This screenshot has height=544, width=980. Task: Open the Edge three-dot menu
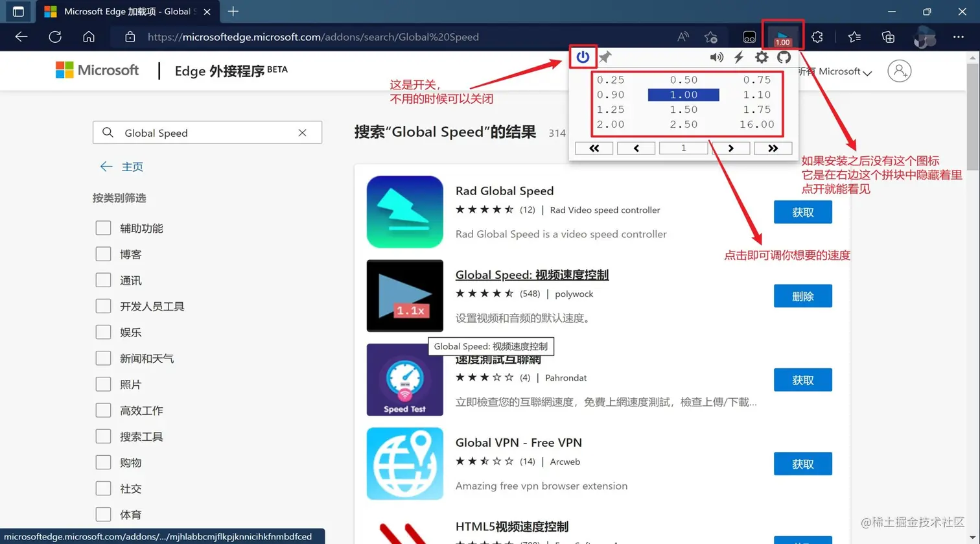coord(959,37)
